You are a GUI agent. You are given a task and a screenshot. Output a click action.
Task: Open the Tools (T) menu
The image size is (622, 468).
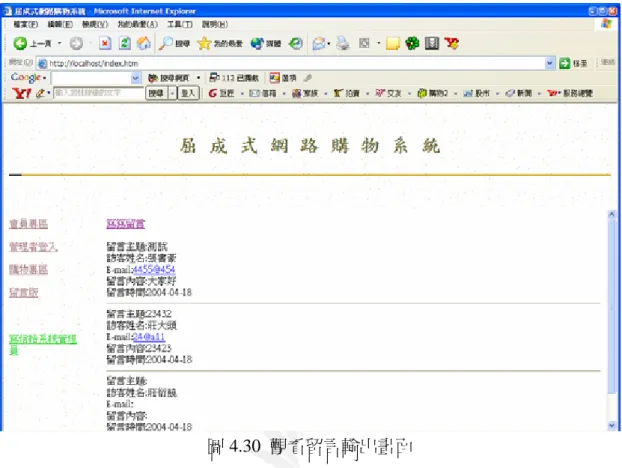180,24
